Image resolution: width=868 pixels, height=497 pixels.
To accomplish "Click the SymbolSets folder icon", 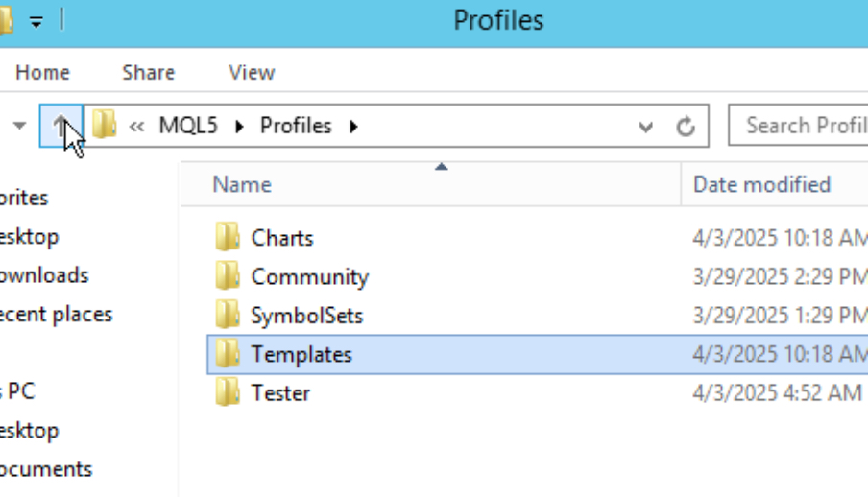I will click(x=228, y=315).
